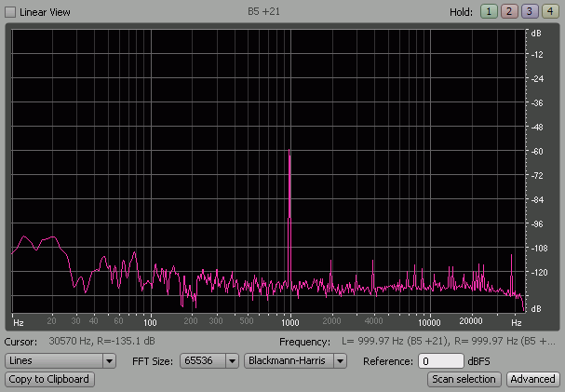Click the 100 label on frequency axis
The height and width of the screenshot is (392, 565).
tap(150, 322)
